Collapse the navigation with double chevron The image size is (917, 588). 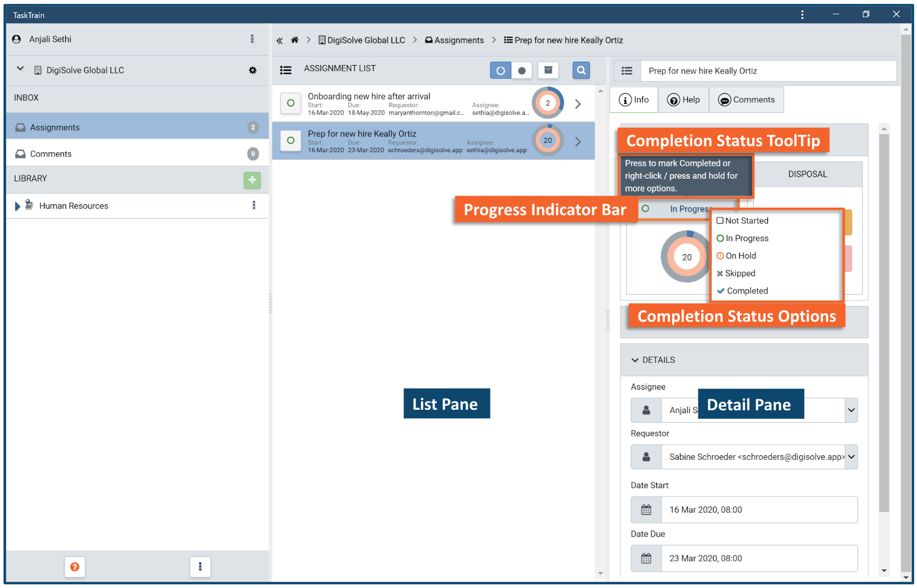(280, 41)
